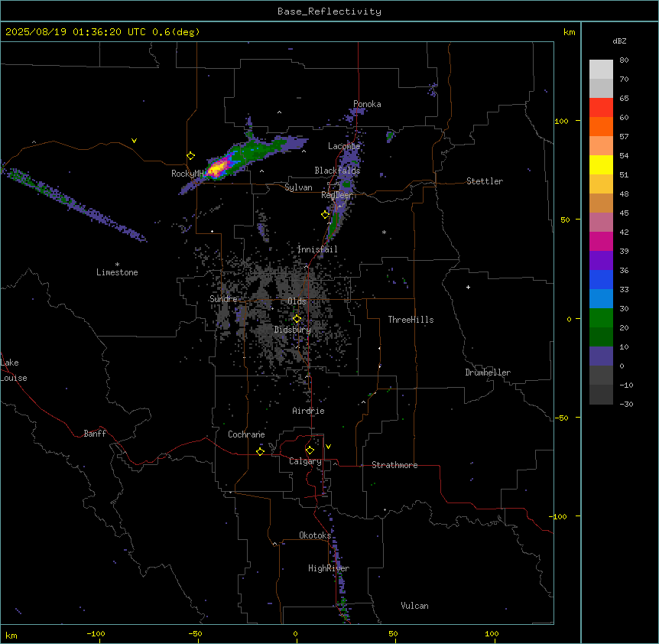The image size is (659, 644).
Task: Pick the red 60-65 dBZ legend swatch
Action: click(601, 108)
